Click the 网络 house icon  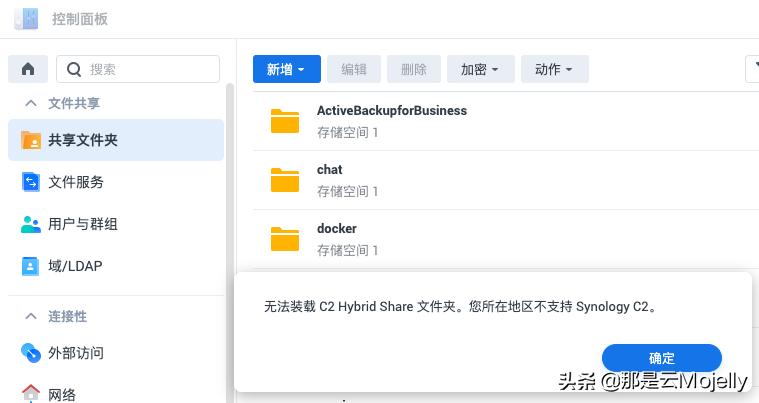point(31,393)
